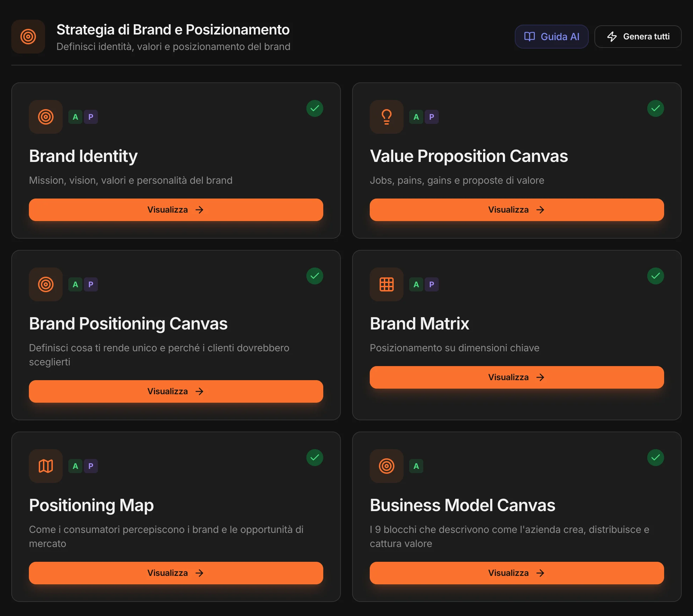693x616 pixels.
Task: Click the green checkmark on Positioning Map
Action: pyautogui.click(x=315, y=458)
